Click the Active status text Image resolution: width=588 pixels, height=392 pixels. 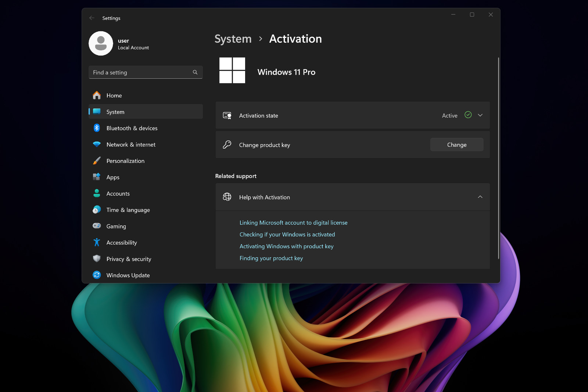point(450,115)
